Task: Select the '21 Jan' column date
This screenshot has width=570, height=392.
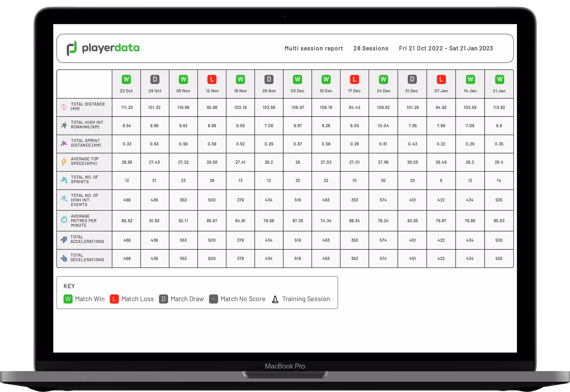Action: point(499,91)
